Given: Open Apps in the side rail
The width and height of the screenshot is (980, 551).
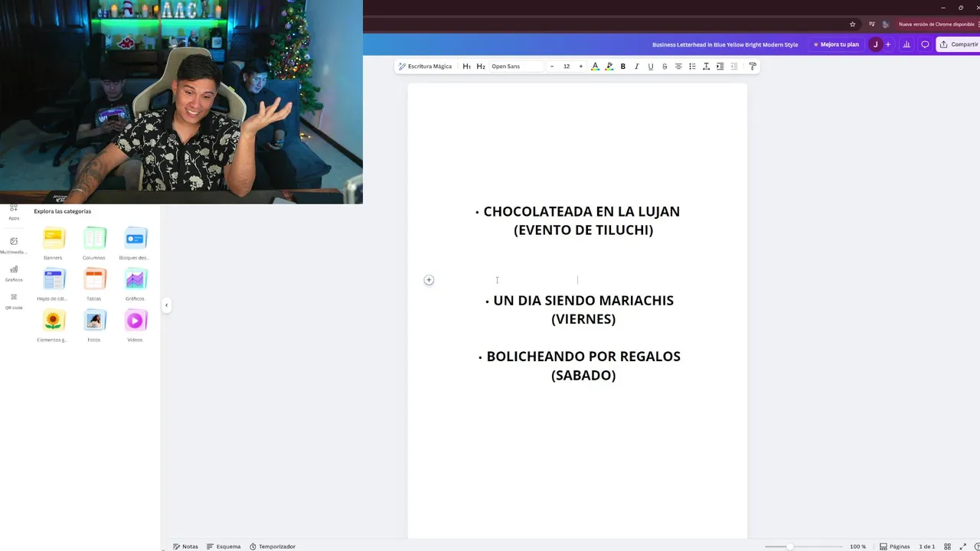Looking at the screenshot, I should click(14, 212).
